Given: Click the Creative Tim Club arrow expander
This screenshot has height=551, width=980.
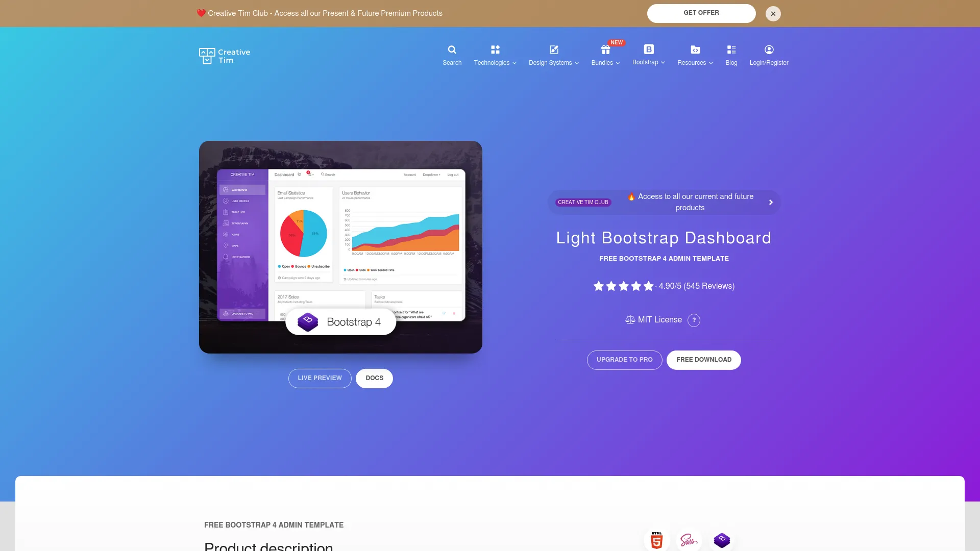Looking at the screenshot, I should [771, 202].
